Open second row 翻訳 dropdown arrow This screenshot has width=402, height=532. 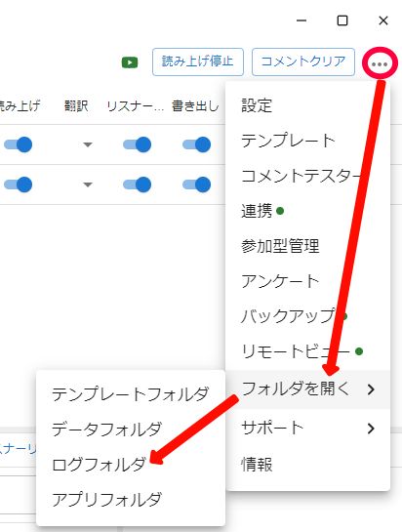[x=88, y=184]
